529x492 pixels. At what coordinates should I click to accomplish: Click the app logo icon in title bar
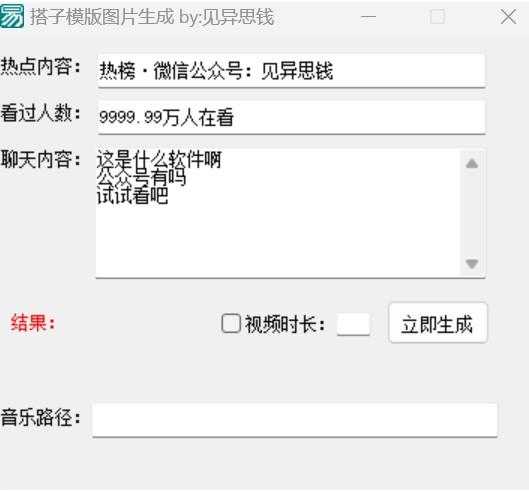12,16
